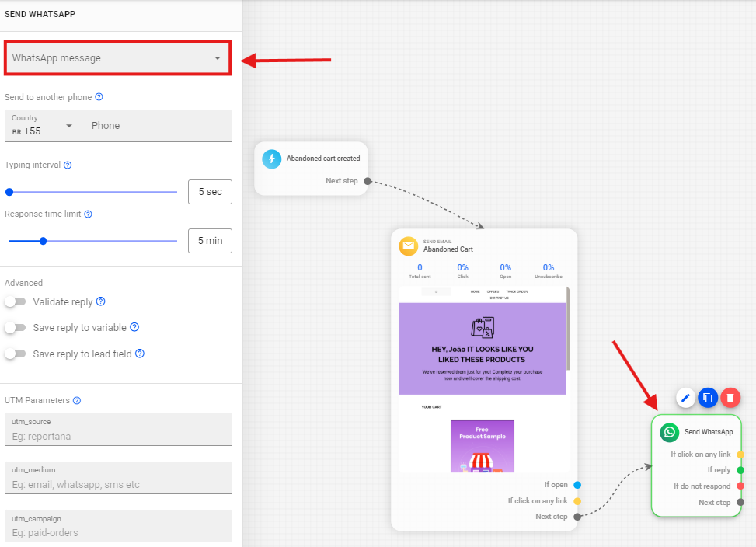The width and height of the screenshot is (756, 547).
Task: Delete node with red trash icon
Action: [730, 398]
